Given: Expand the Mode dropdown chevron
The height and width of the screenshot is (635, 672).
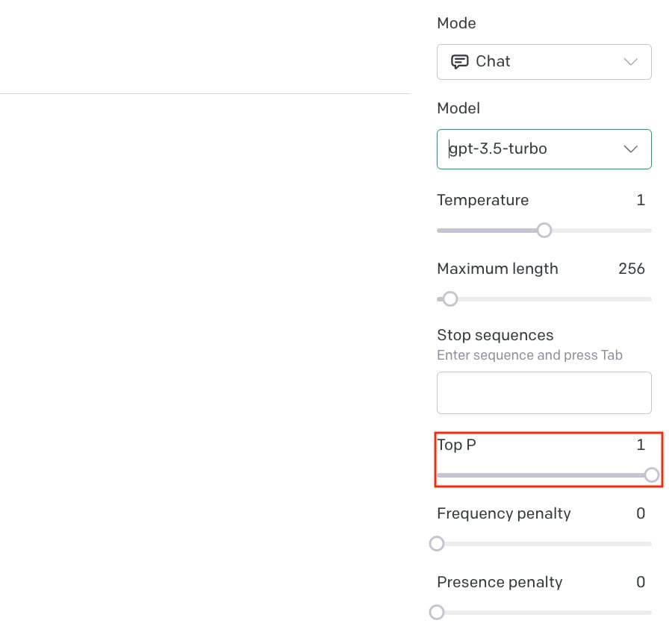Looking at the screenshot, I should [x=630, y=62].
